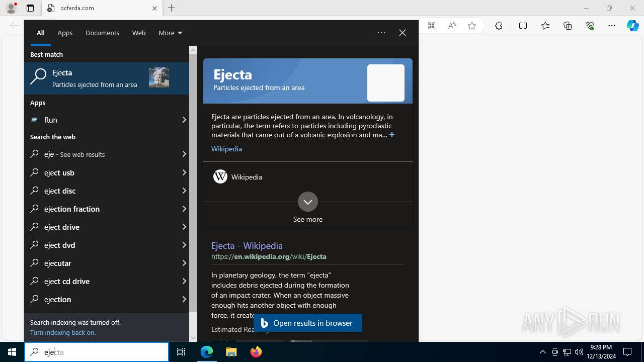Open the volume control tray icon
The image size is (644, 362).
579,352
